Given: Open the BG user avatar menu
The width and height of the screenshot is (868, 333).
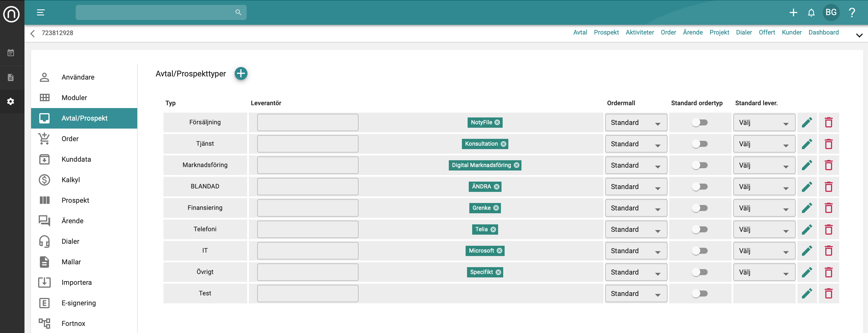Looking at the screenshot, I should tap(831, 13).
